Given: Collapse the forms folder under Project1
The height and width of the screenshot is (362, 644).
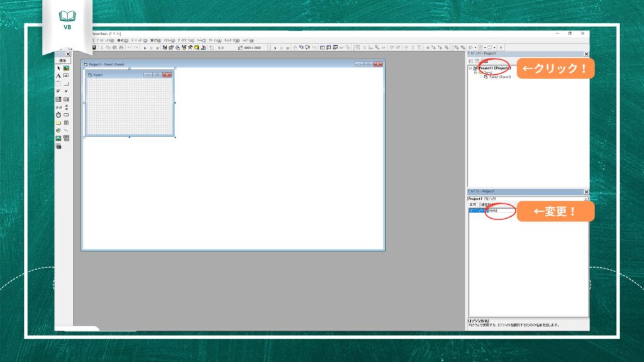Looking at the screenshot, I should point(475,73).
